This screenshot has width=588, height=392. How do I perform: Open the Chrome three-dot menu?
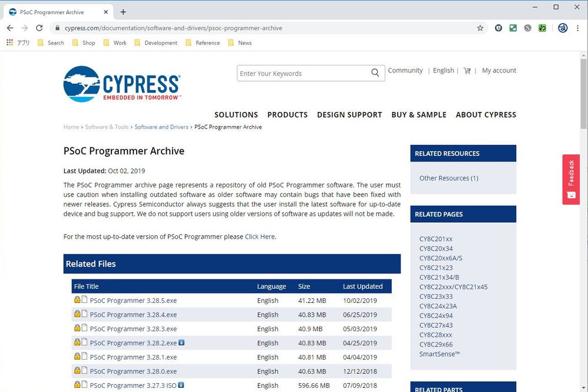click(577, 28)
